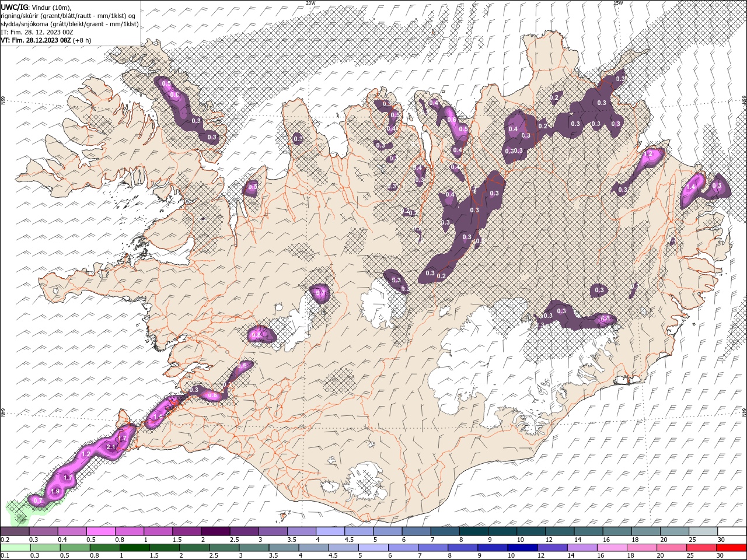
Task: Select bright pink snow swatch between 0.5 and 0.8
Action: point(100,531)
